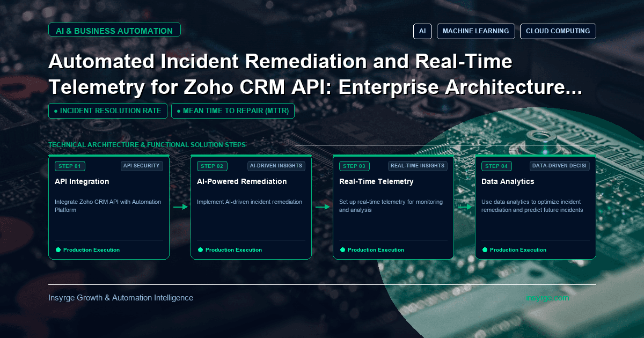
Task: Click the Insyrge Growth & Automation Intelligence footer
Action: tap(121, 298)
